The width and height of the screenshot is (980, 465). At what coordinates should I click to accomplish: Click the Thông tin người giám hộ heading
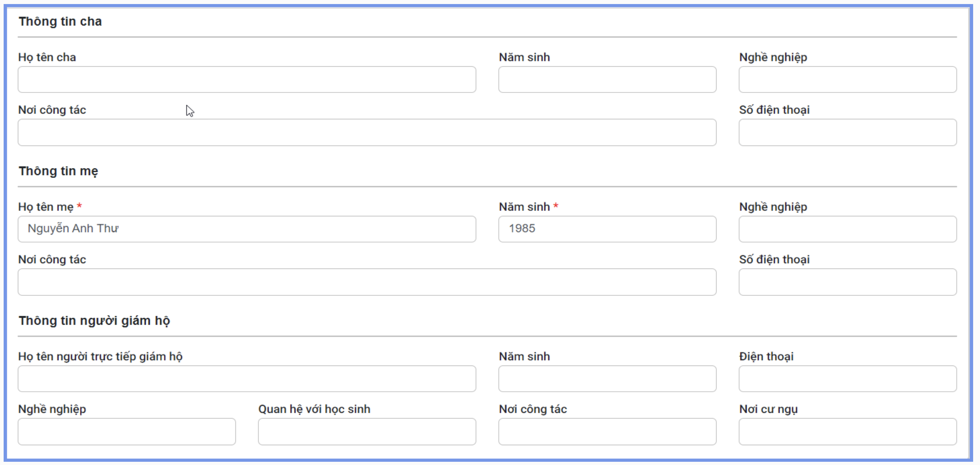pos(94,321)
